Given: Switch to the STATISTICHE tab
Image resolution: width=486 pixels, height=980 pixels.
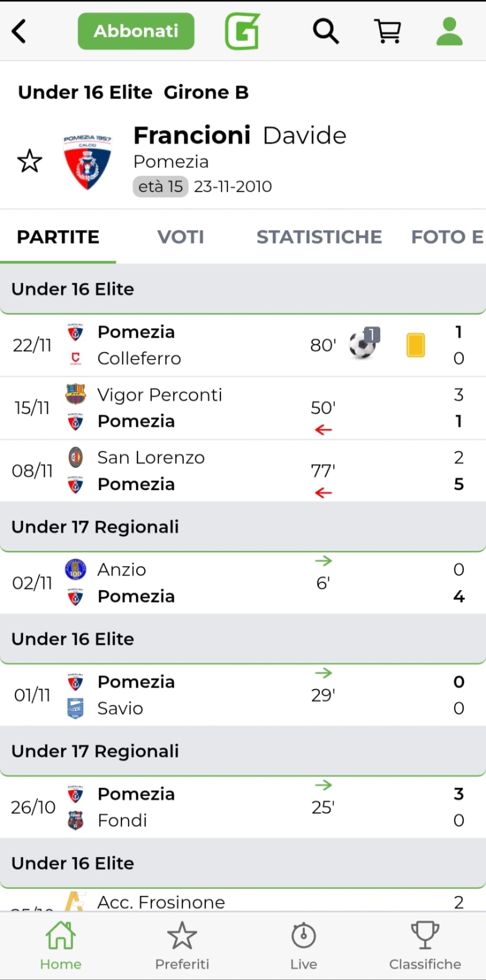Looking at the screenshot, I should pyautogui.click(x=319, y=237).
